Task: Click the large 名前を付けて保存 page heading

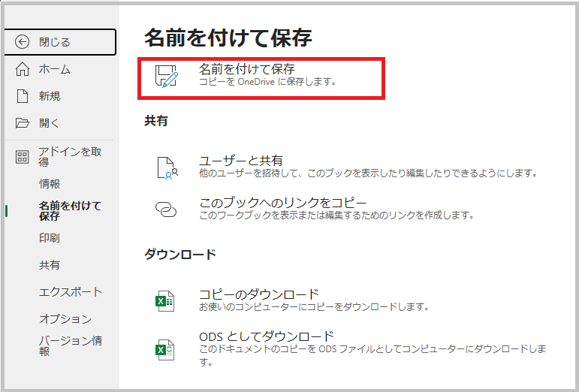Action: point(228,38)
